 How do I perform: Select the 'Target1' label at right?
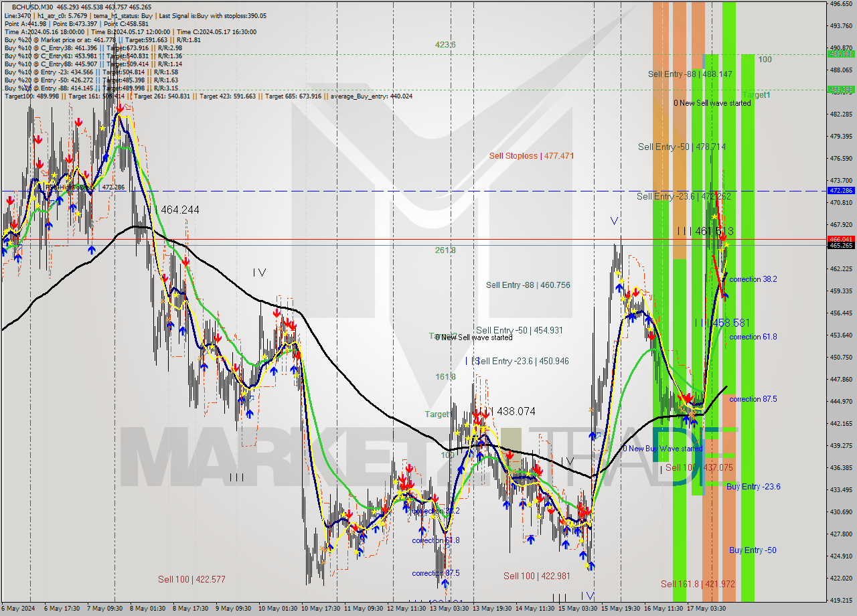pyautogui.click(x=757, y=95)
